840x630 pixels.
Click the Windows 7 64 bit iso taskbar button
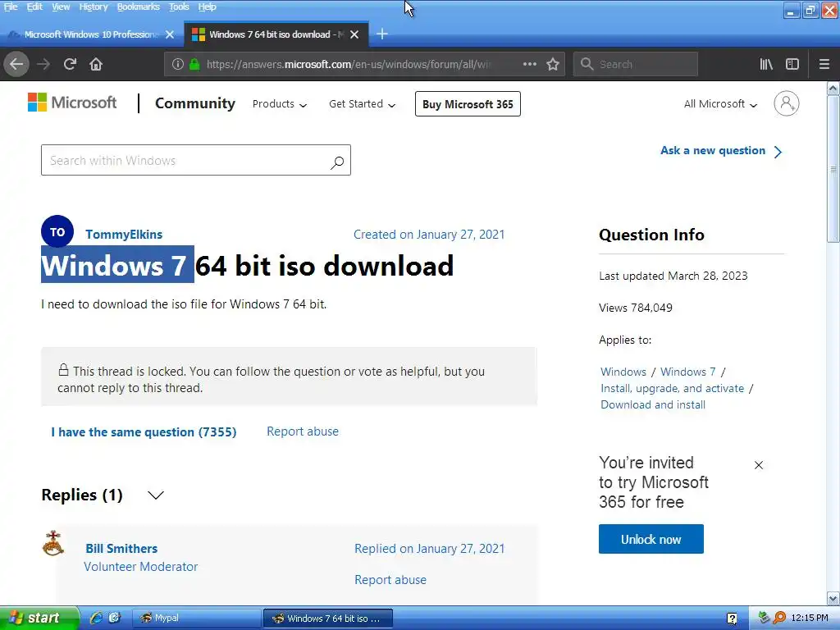[x=328, y=619]
